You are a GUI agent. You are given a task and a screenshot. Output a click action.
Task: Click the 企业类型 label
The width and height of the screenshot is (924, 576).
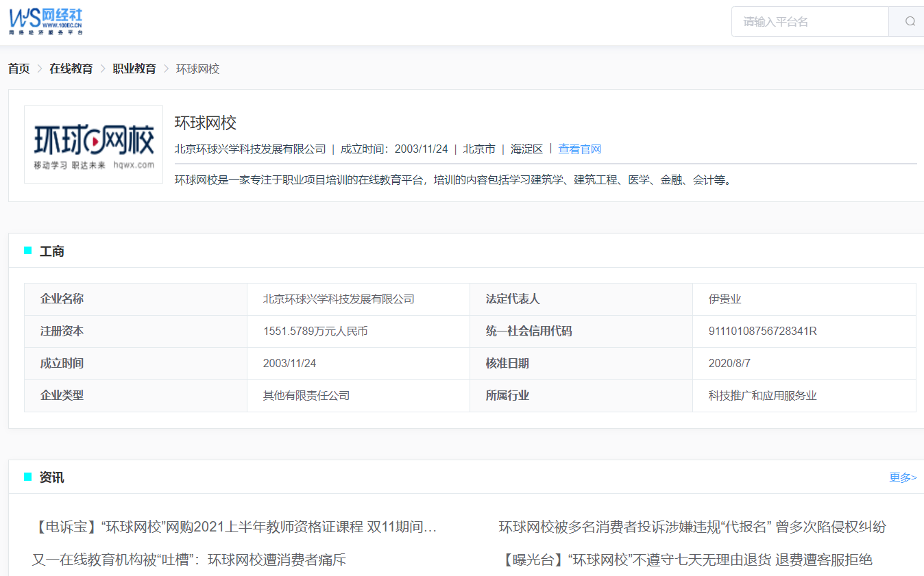pyautogui.click(x=62, y=396)
